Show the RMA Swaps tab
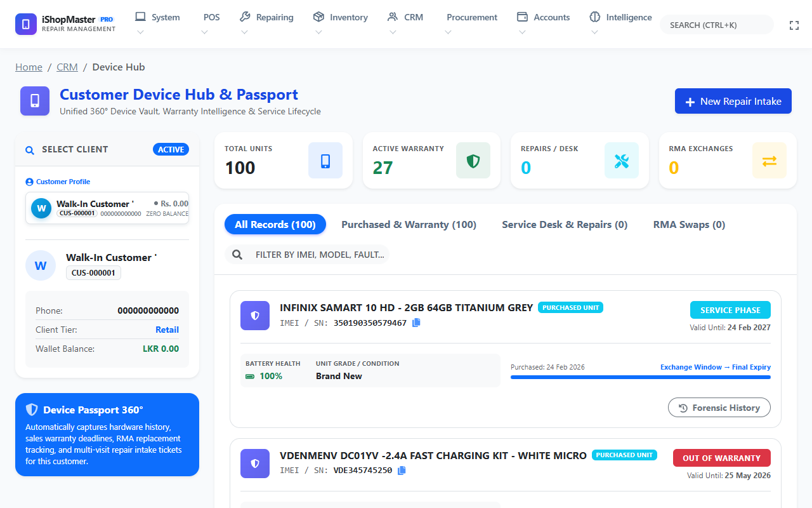 689,224
